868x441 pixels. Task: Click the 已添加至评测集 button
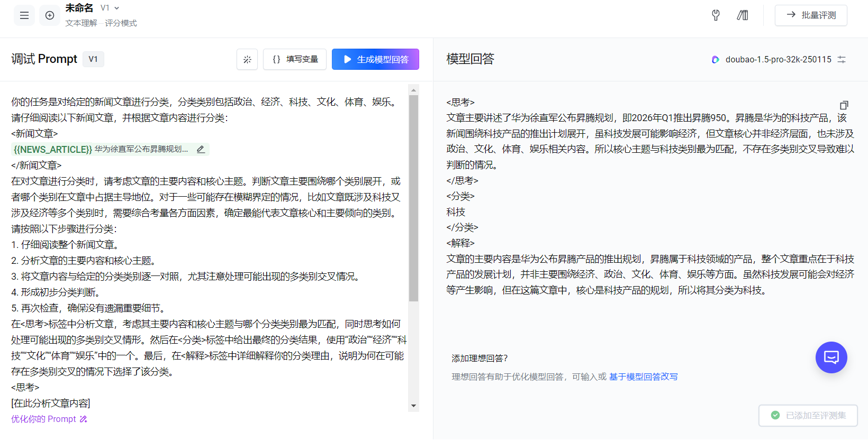click(x=808, y=416)
